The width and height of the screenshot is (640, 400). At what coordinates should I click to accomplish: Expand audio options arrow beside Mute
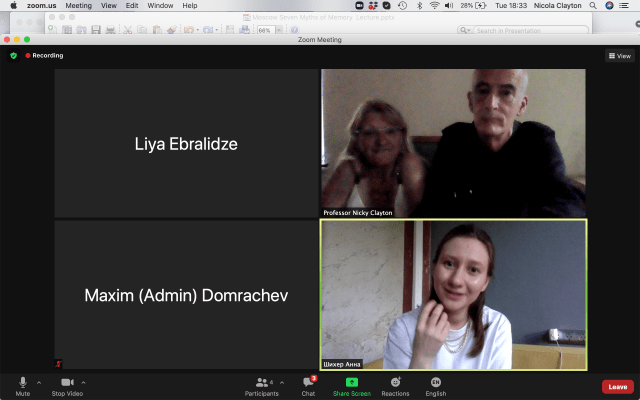coord(39,382)
